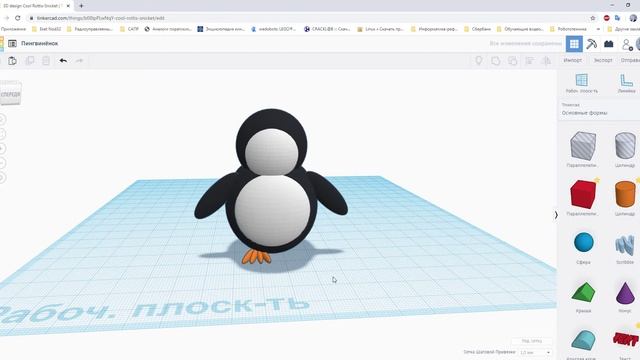Click the lightbulb show-all icon
Viewport: 640px width, 360px height.
point(479,61)
